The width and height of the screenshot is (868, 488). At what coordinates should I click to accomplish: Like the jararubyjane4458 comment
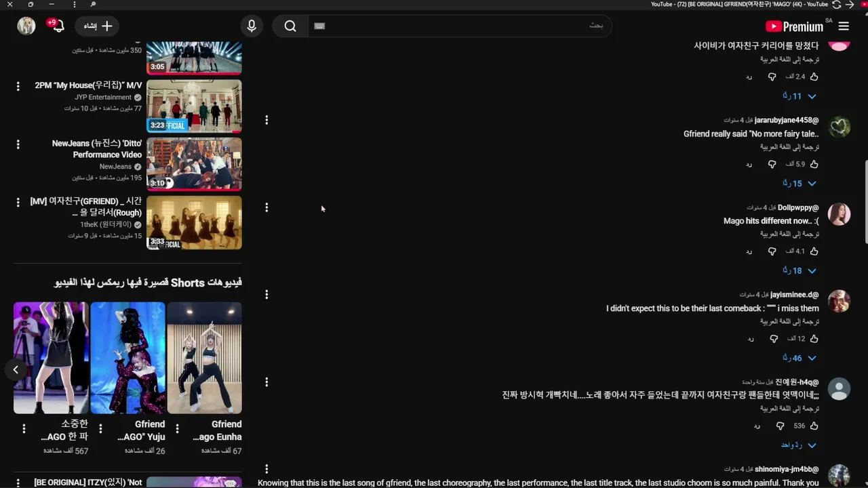[814, 164]
